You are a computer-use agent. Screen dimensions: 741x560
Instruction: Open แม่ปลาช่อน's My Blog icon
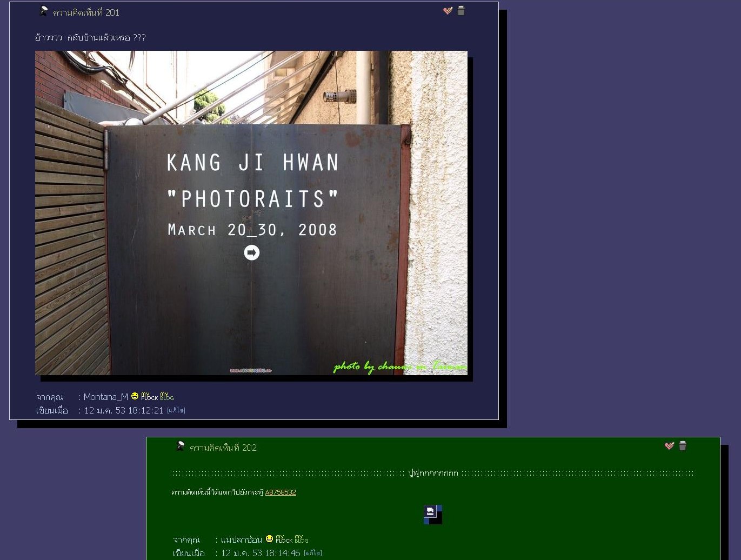[301, 539]
